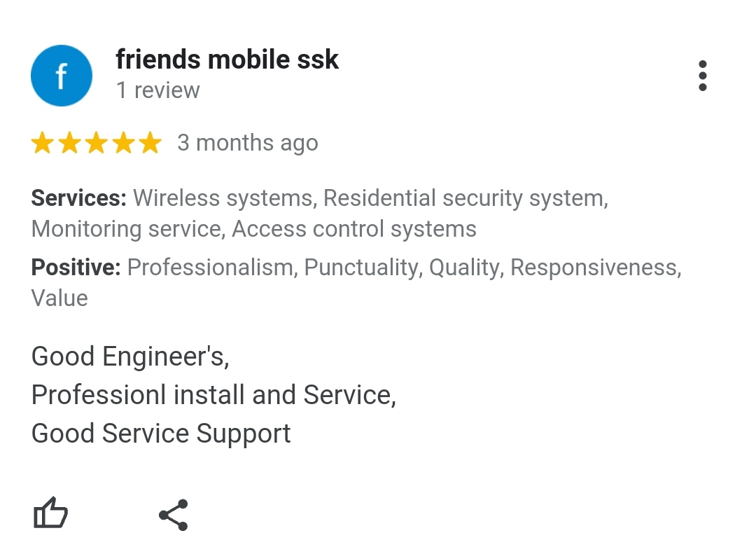Click the second yellow rating star
Screen dimensions: 756x547
tap(70, 143)
